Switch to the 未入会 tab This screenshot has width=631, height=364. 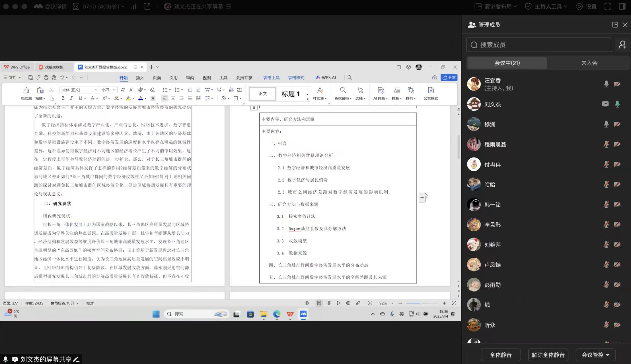point(589,63)
